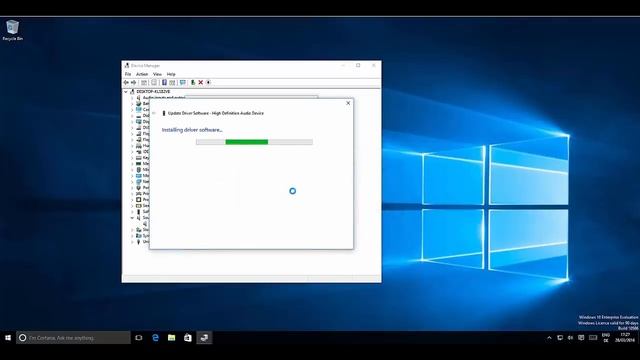Open the View menu in Device Manager
Screen dimensions: 640x360
coord(157,74)
